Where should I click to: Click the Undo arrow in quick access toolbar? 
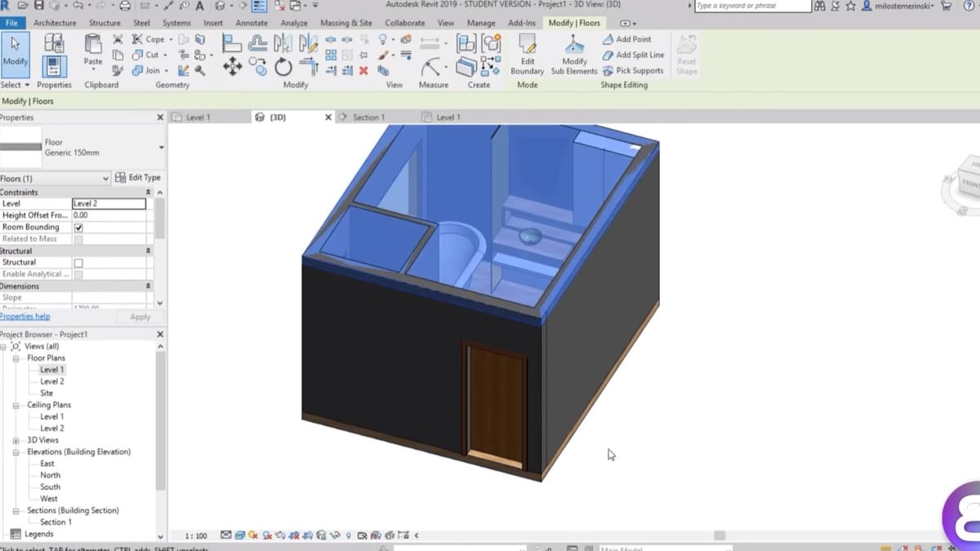(x=78, y=6)
